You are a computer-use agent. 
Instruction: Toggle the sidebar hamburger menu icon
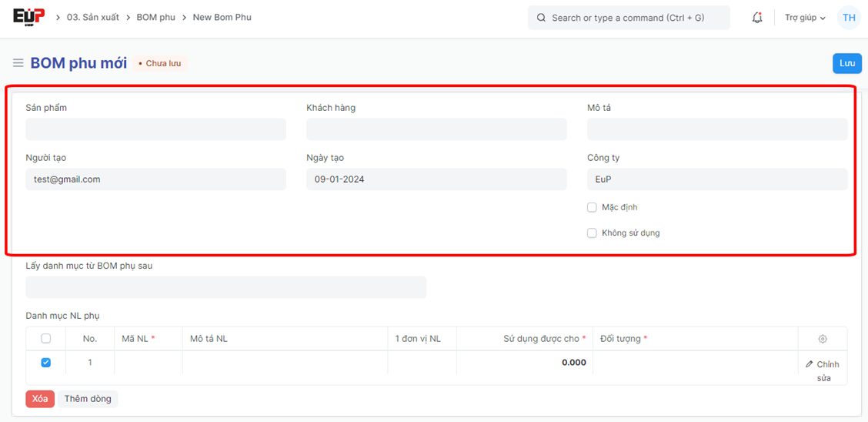(18, 63)
